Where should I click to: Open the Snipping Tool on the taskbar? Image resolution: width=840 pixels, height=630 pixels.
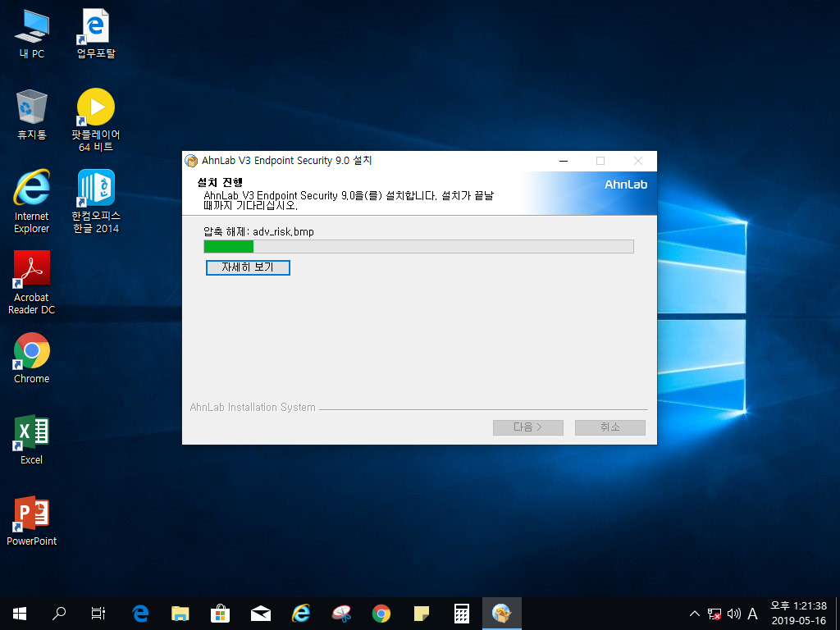click(340, 614)
